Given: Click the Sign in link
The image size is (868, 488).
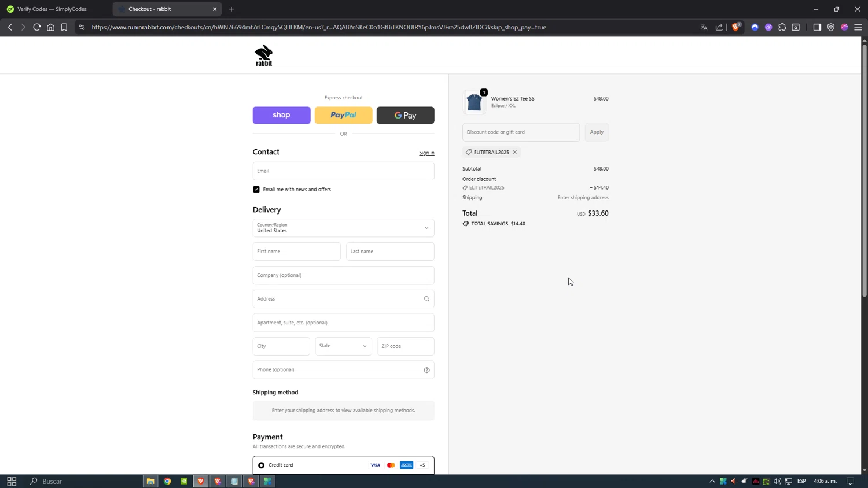Looking at the screenshot, I should [426, 153].
